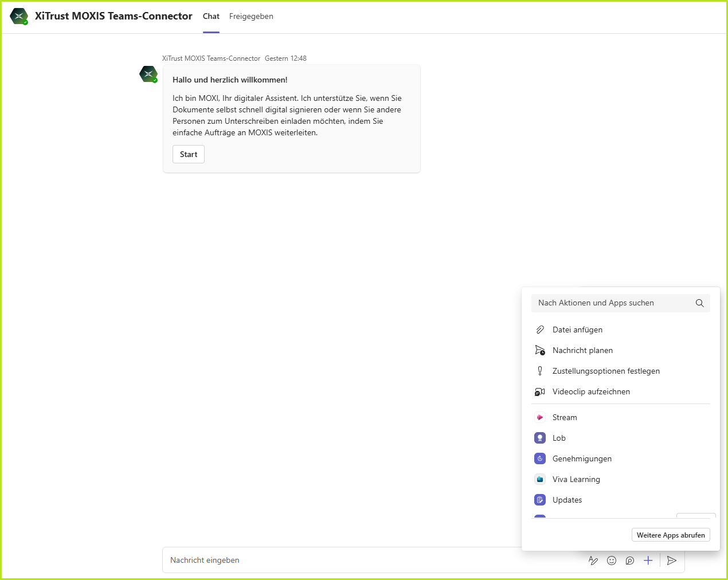Viewport: 728px width, 580px height.
Task: Select Datei anfügen option
Action: pyautogui.click(x=577, y=330)
